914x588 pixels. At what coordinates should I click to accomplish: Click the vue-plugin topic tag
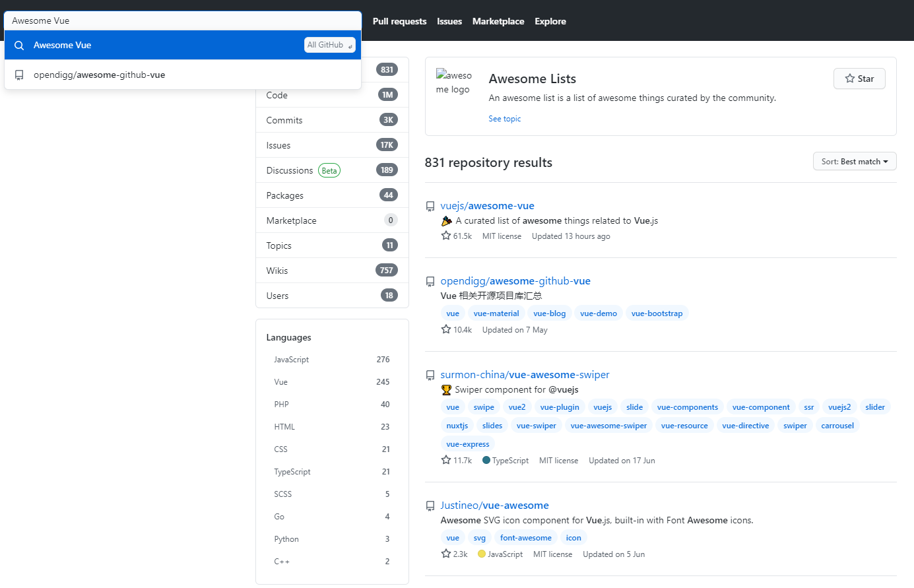(x=560, y=407)
